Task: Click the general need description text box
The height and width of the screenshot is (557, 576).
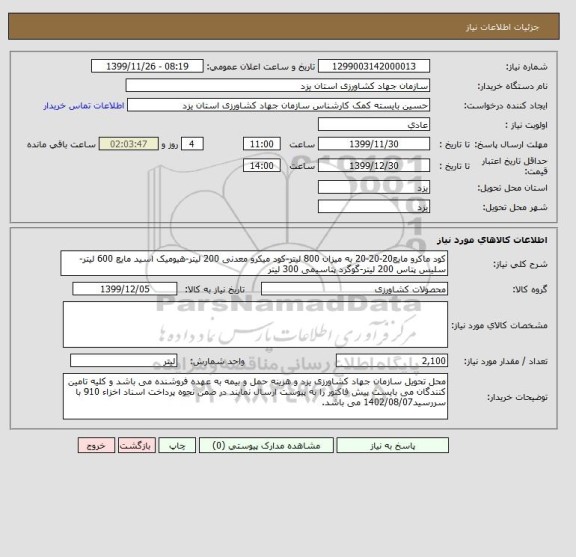Action: point(254,264)
